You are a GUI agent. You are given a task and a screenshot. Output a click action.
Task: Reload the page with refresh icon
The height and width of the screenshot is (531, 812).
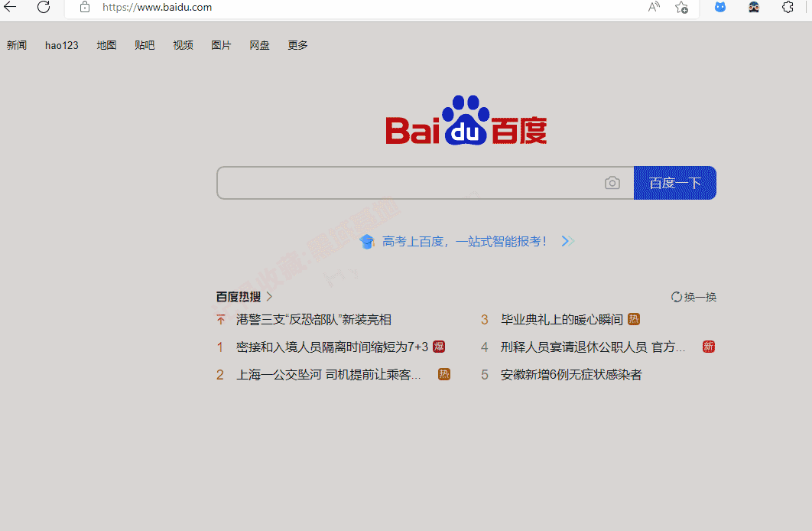point(44,7)
